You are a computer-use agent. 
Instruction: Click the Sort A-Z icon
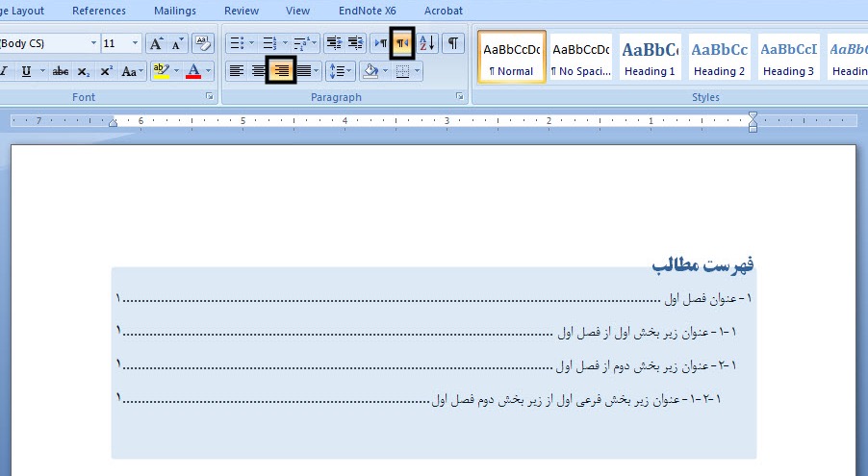click(x=428, y=43)
